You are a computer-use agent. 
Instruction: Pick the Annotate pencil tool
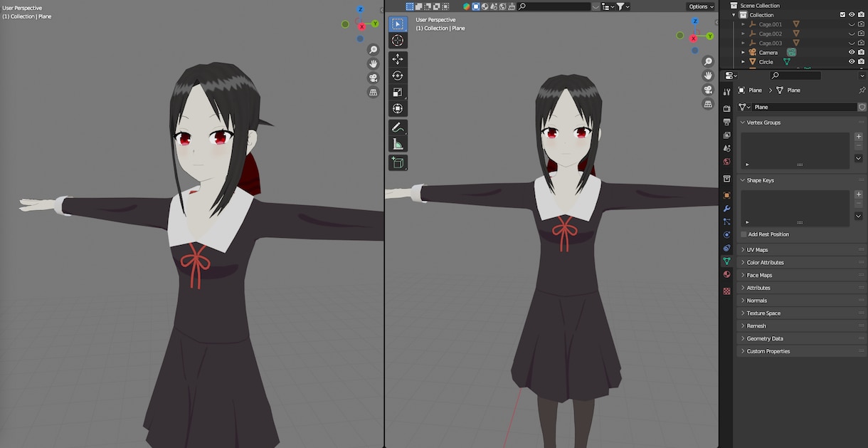tap(398, 127)
